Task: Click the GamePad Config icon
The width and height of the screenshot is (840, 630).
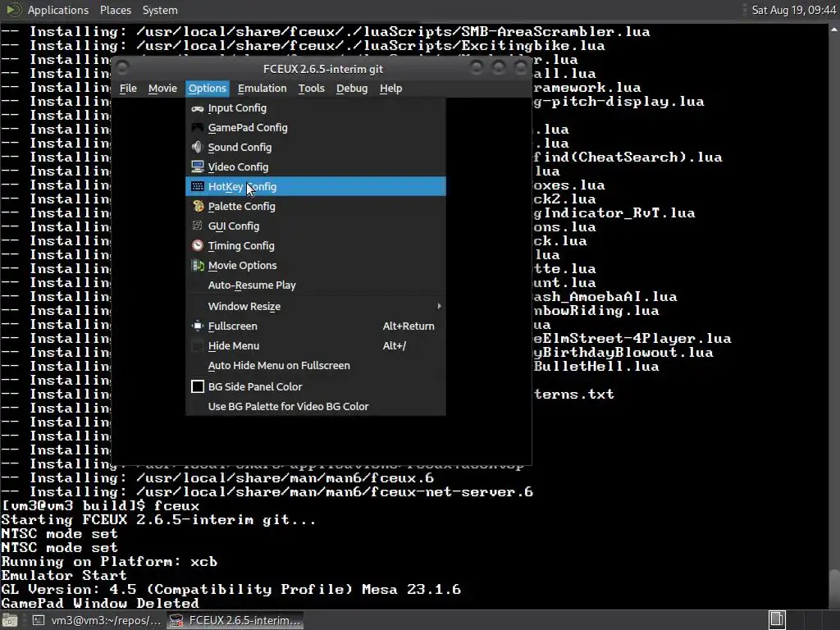Action: 198,127
